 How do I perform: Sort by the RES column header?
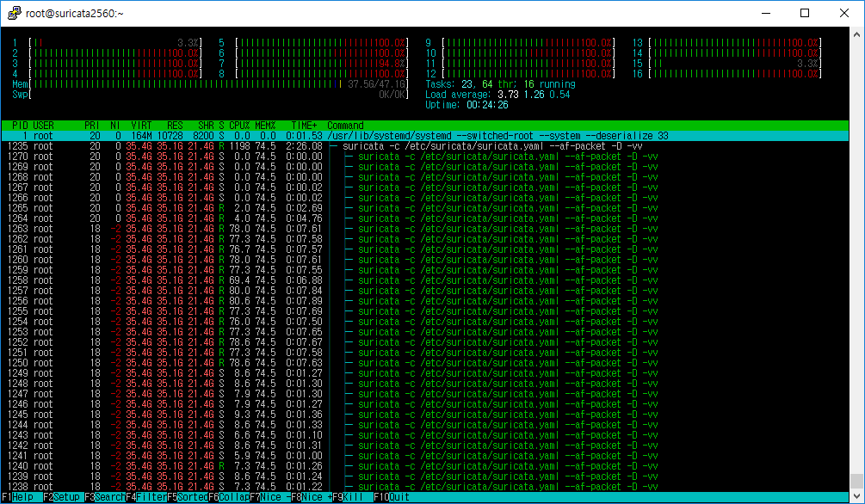tap(175, 126)
